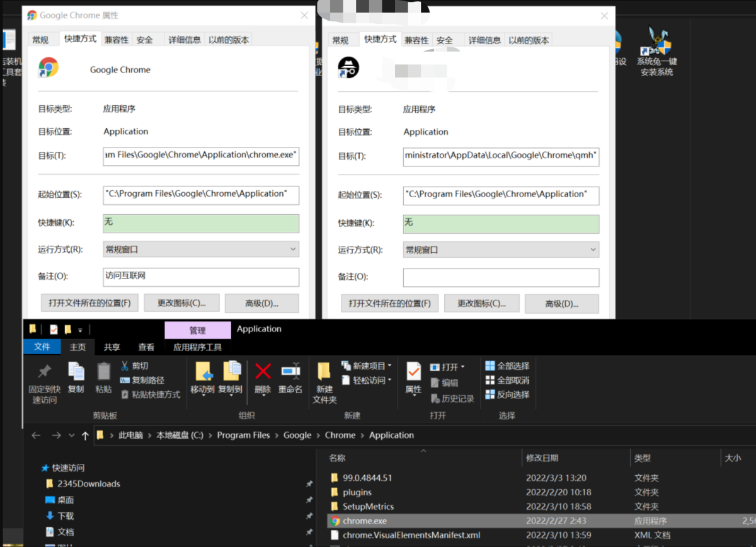
Task: Switch to the 共享 ribbon tab
Action: click(x=112, y=347)
